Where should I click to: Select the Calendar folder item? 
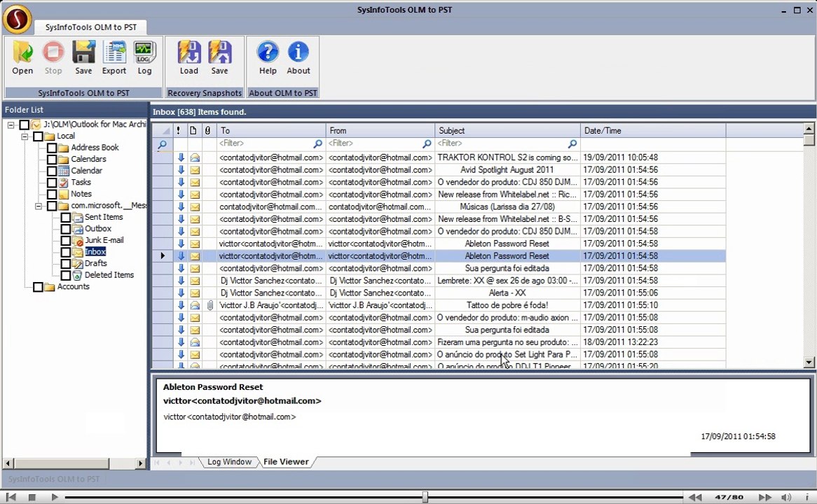86,171
